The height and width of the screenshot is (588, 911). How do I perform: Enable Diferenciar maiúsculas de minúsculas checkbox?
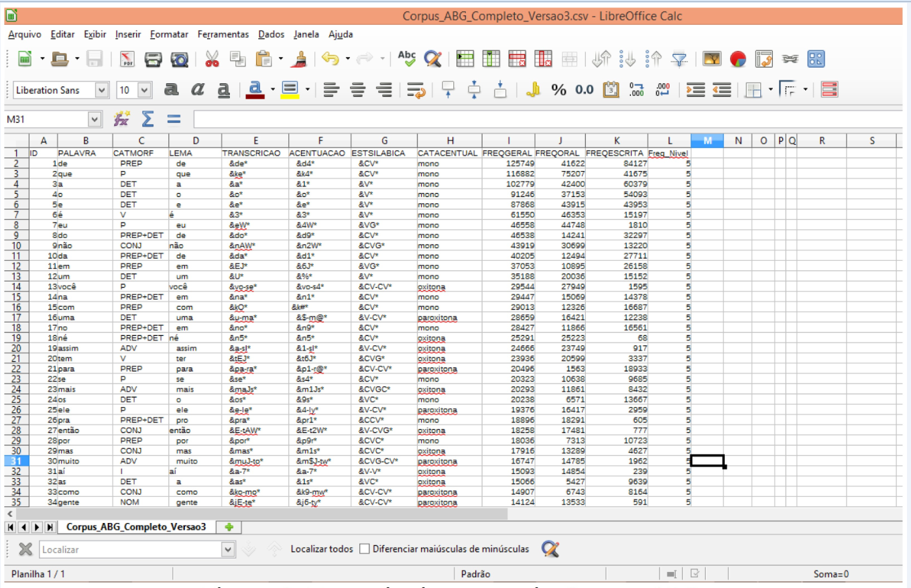tap(365, 549)
